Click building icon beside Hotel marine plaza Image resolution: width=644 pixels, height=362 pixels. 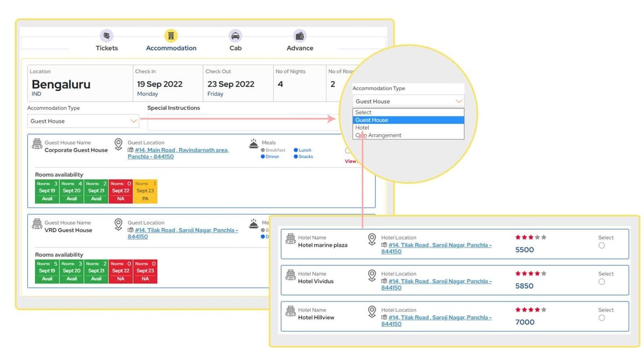click(x=291, y=239)
